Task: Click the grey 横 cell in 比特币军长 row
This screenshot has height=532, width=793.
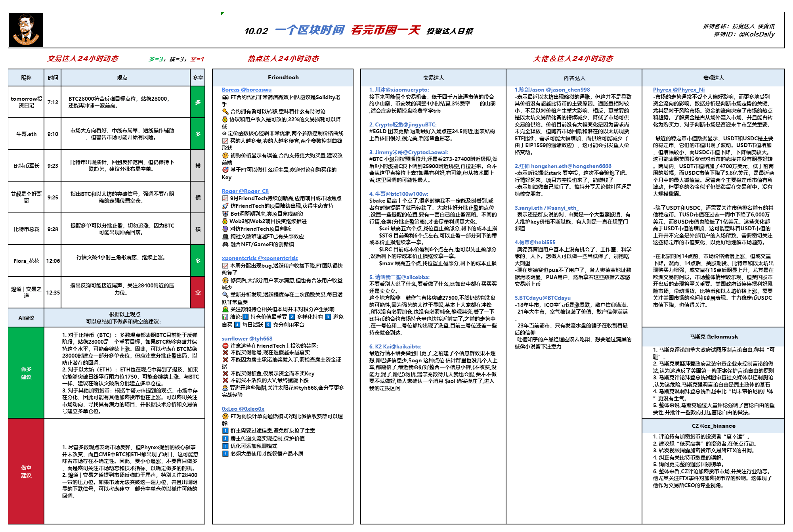Action: (198, 165)
